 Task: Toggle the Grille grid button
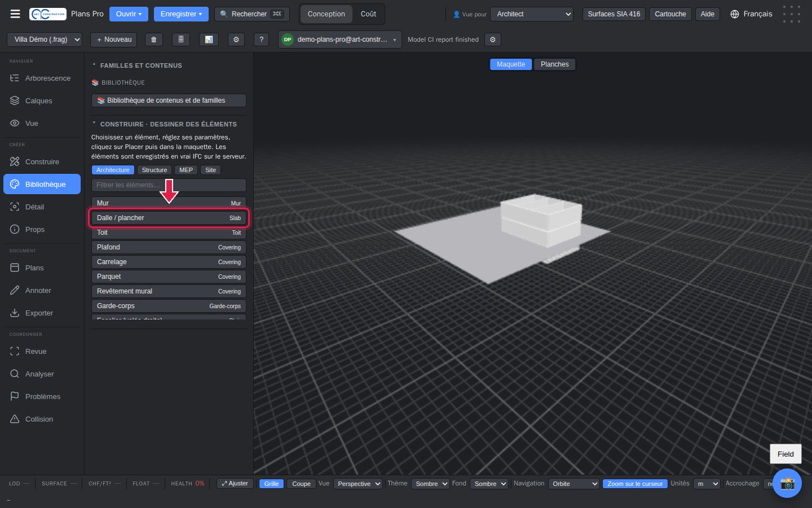point(271,484)
